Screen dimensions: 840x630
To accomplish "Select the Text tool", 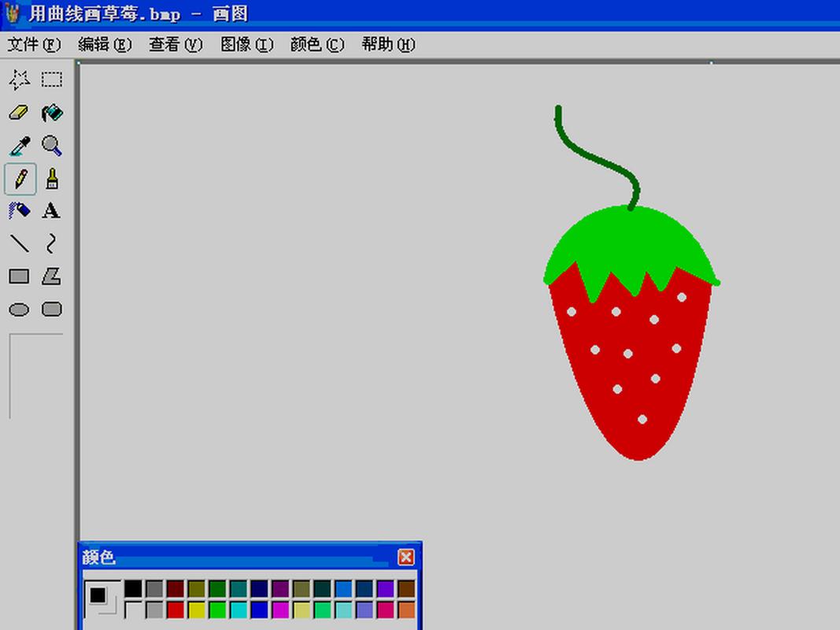I will click(x=50, y=211).
